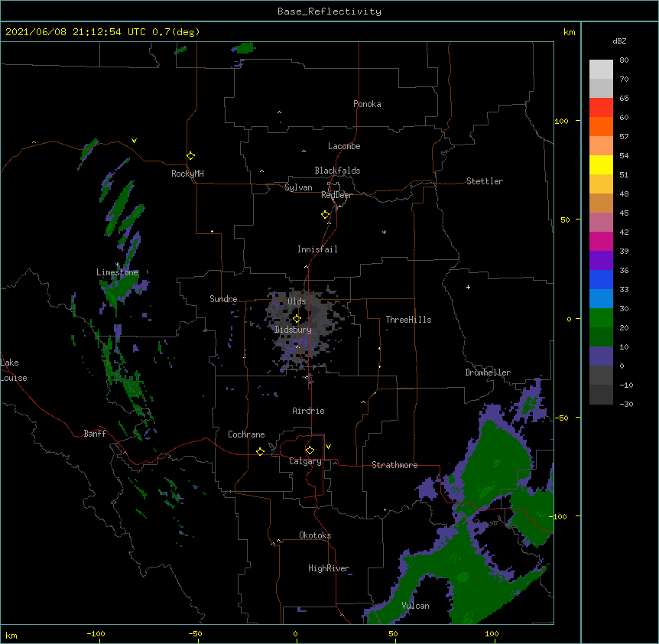
Task: Select the Drumheller city label
Action: pos(488,372)
